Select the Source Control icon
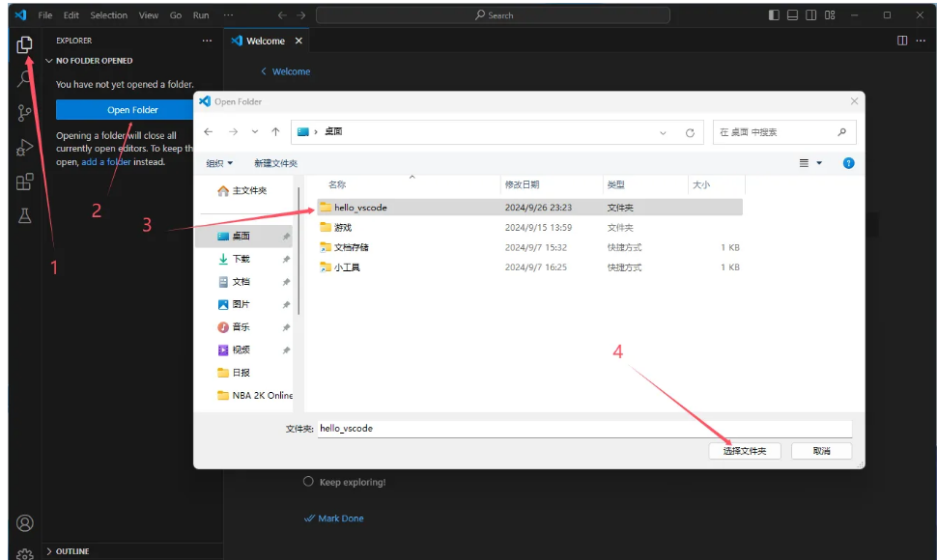Viewport: 937px width, 560px height. tap(25, 114)
